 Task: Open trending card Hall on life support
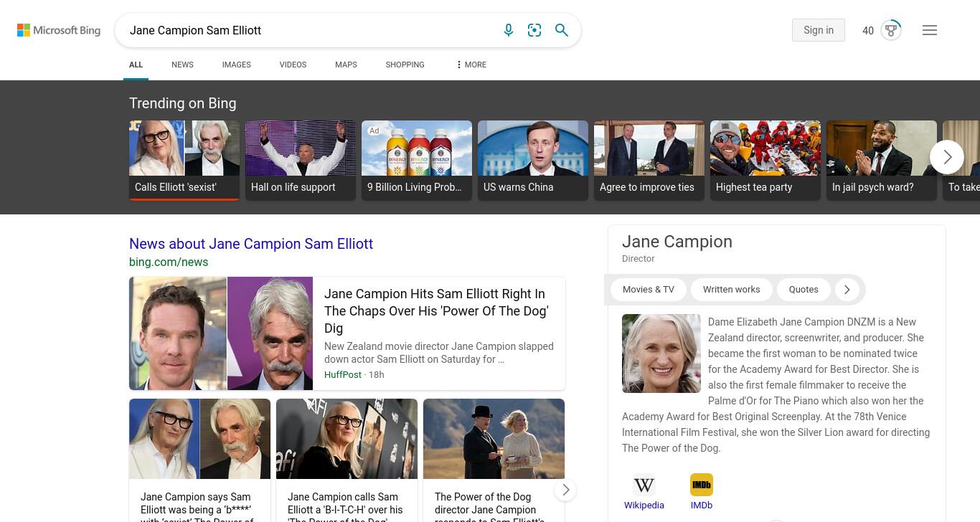pyautogui.click(x=301, y=160)
